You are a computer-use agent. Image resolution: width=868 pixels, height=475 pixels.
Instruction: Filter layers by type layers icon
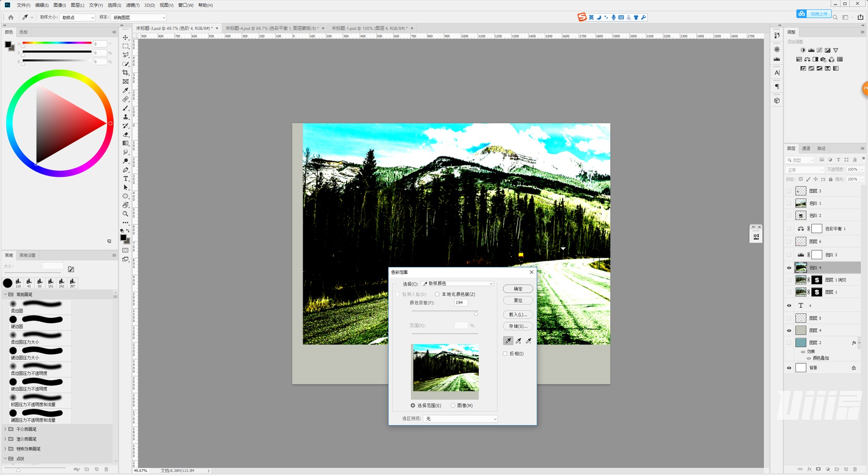[x=838, y=160]
